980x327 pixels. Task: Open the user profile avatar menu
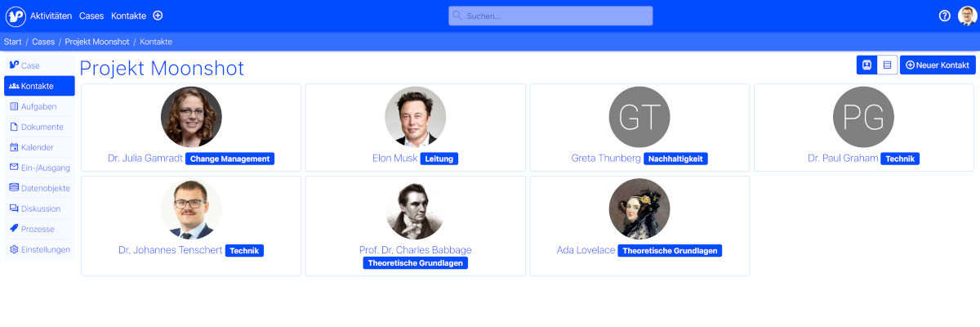(x=967, y=16)
